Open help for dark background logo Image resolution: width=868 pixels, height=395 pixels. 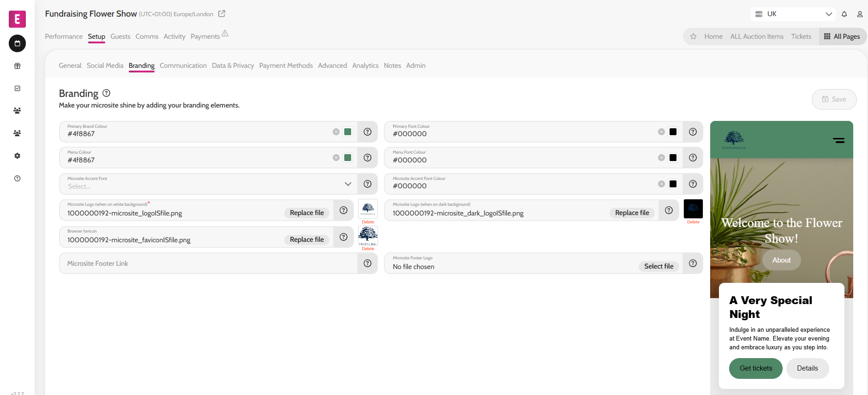pyautogui.click(x=669, y=210)
